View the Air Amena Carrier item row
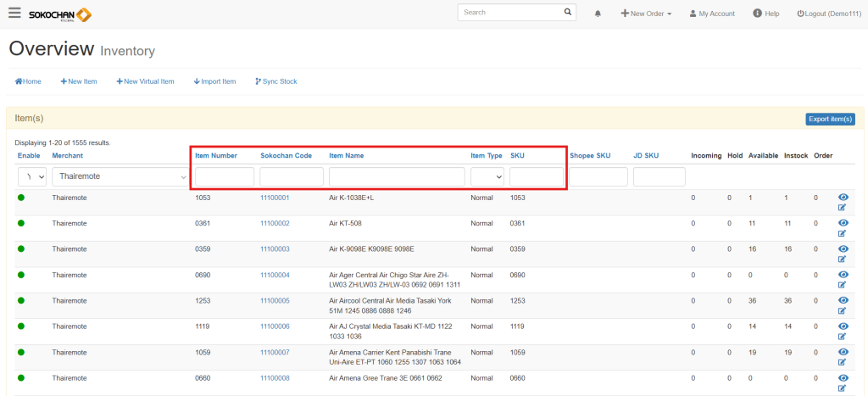 pyautogui.click(x=843, y=353)
